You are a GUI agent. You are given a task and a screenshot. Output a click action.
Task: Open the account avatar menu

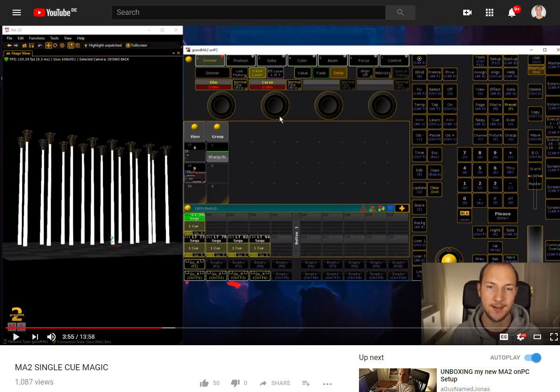(x=539, y=13)
